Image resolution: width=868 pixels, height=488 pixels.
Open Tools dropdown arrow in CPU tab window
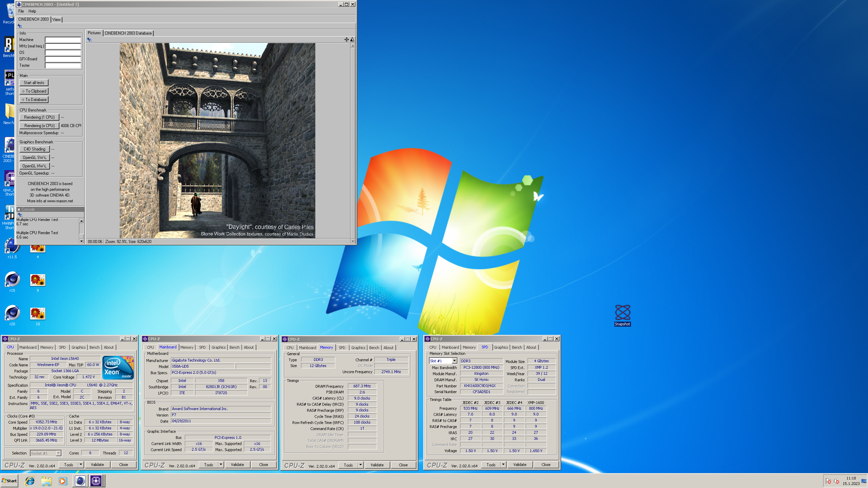pyautogui.click(x=81, y=465)
